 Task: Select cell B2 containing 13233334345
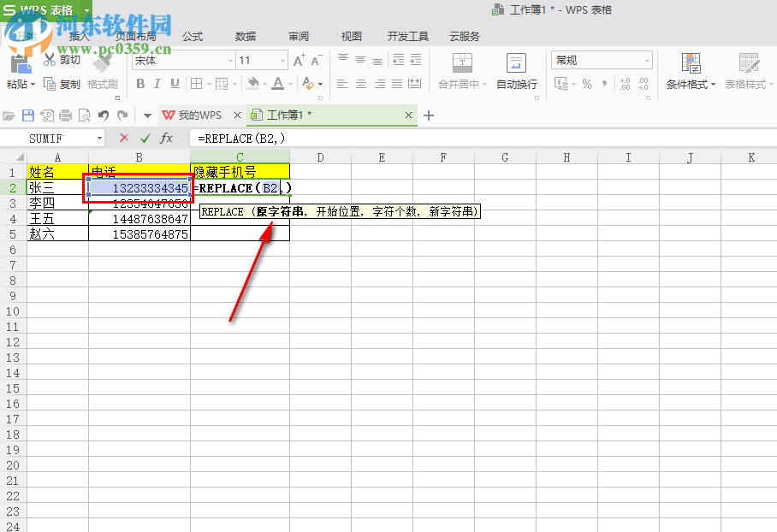click(x=137, y=187)
